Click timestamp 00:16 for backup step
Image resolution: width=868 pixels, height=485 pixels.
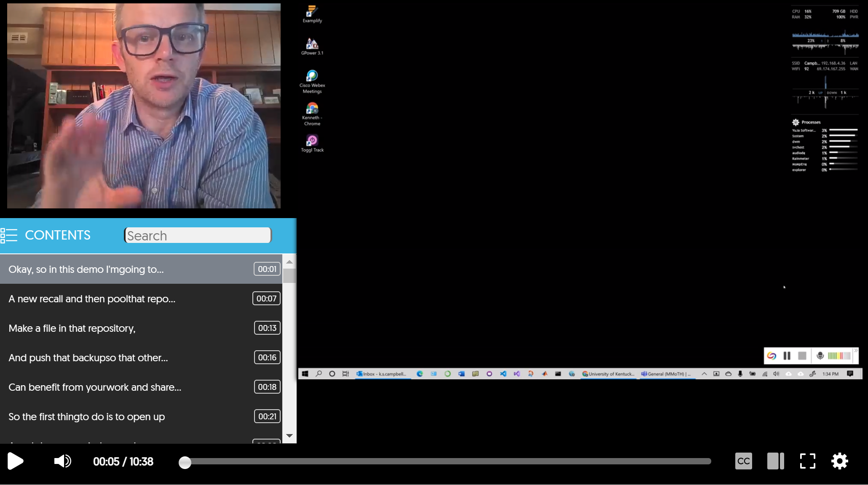click(266, 357)
